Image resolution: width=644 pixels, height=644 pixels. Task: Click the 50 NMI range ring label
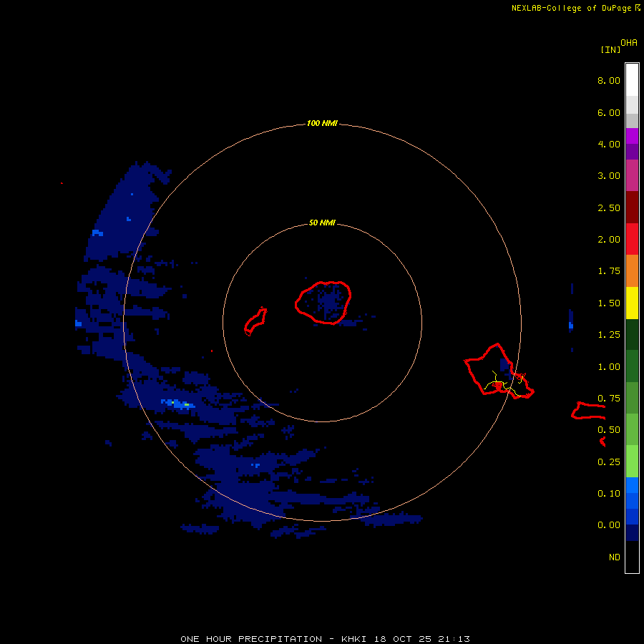tap(322, 223)
